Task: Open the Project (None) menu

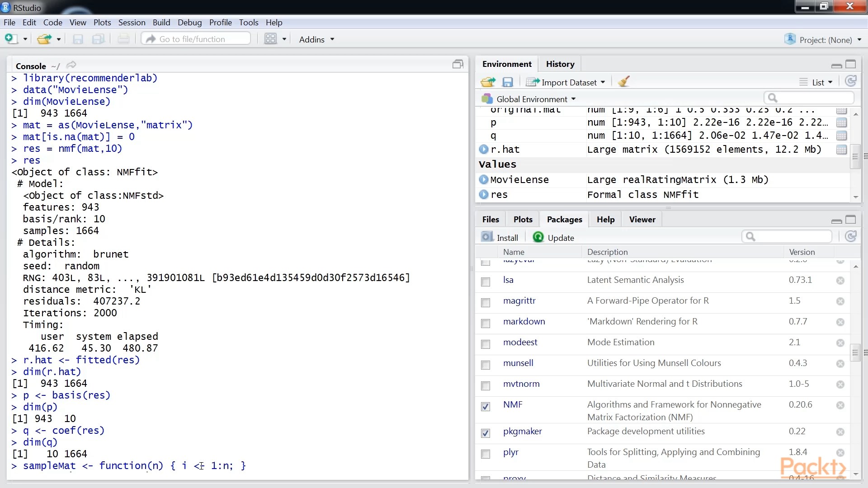Action: [823, 40]
